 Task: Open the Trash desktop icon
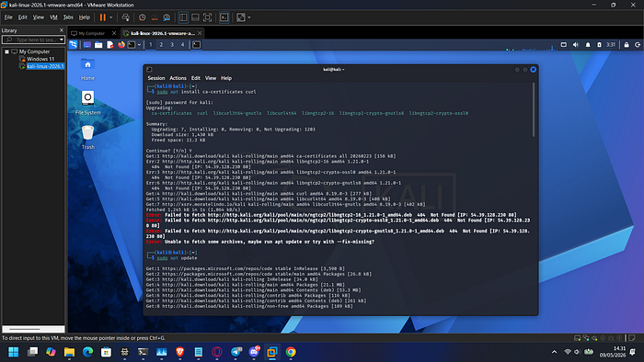[87, 137]
